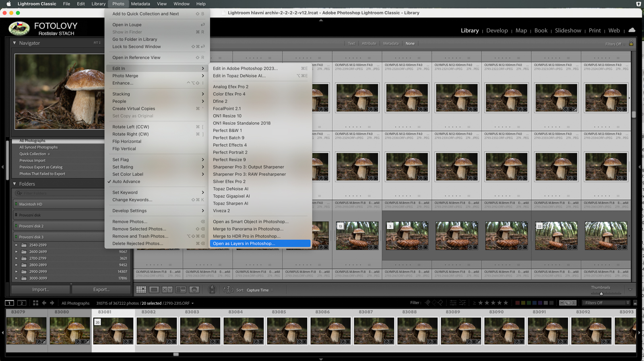Click the Export button
The height and width of the screenshot is (361, 644).
(101, 289)
